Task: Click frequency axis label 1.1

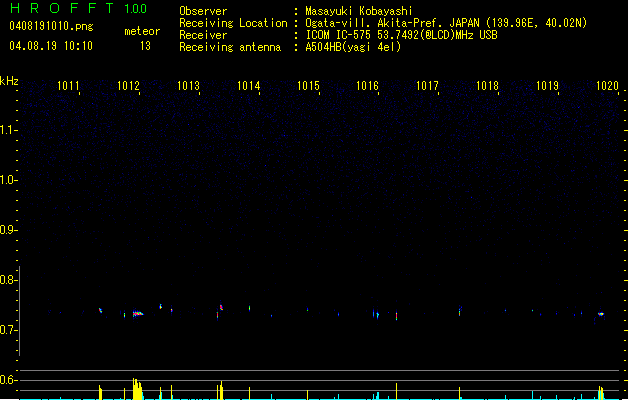Action: 8,130
